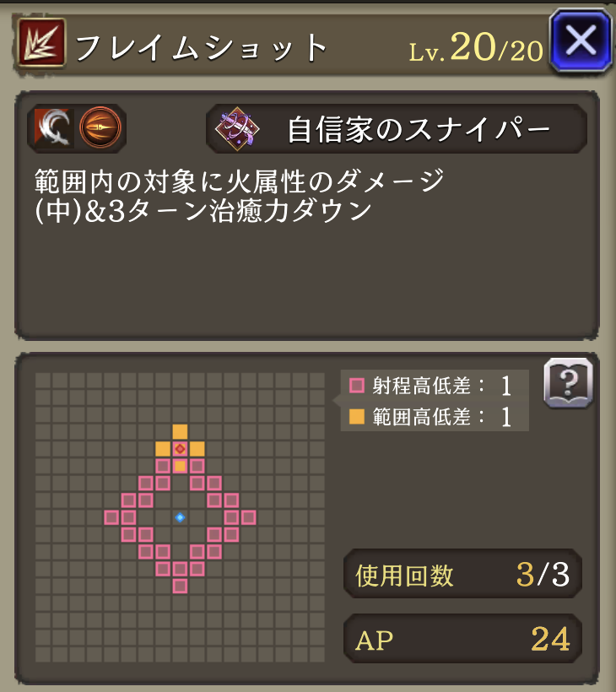Close the フレイムショット skill panel
616x692 pixels.
581,41
